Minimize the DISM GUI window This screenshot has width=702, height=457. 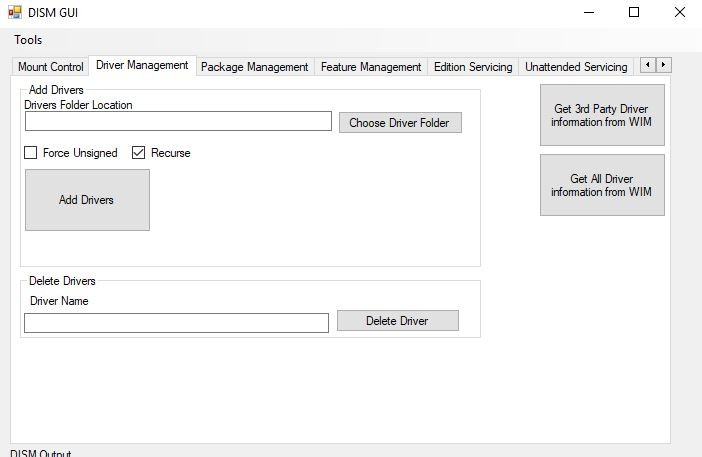click(587, 13)
